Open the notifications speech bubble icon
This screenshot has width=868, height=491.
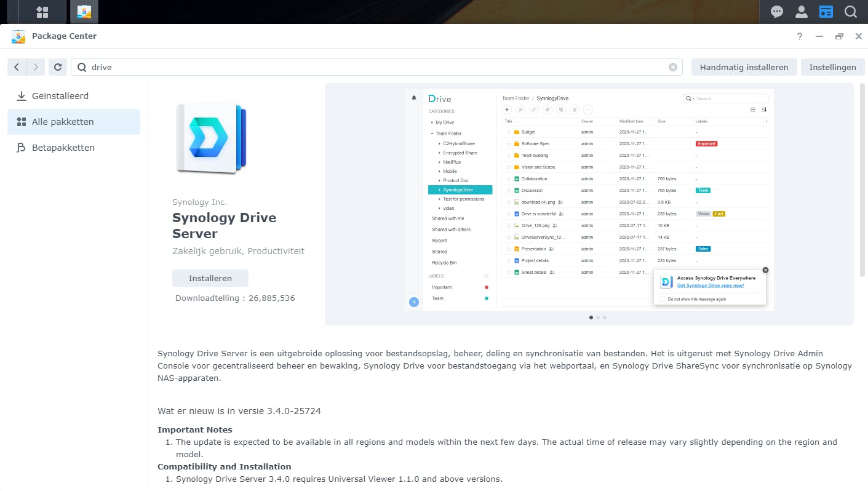[x=777, y=12]
